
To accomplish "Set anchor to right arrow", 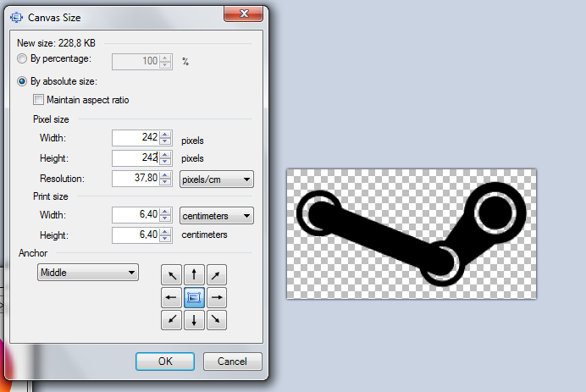I will [x=217, y=297].
